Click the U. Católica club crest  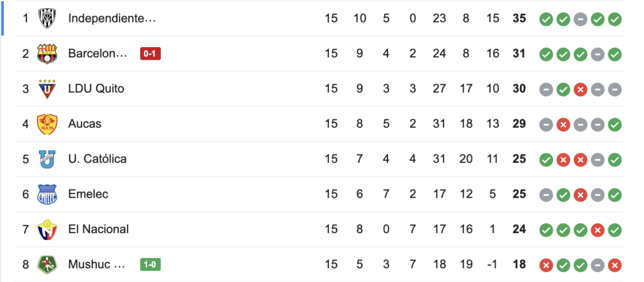(x=47, y=159)
